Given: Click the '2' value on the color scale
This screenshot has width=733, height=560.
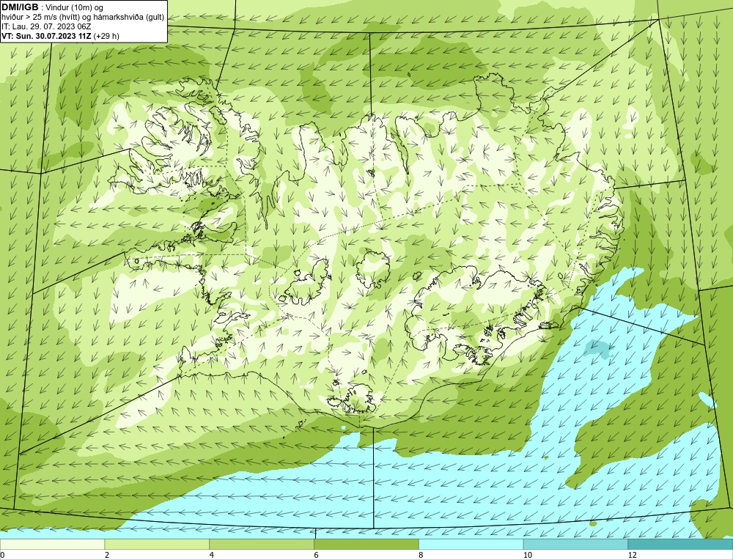Looking at the screenshot, I should 107,555.
